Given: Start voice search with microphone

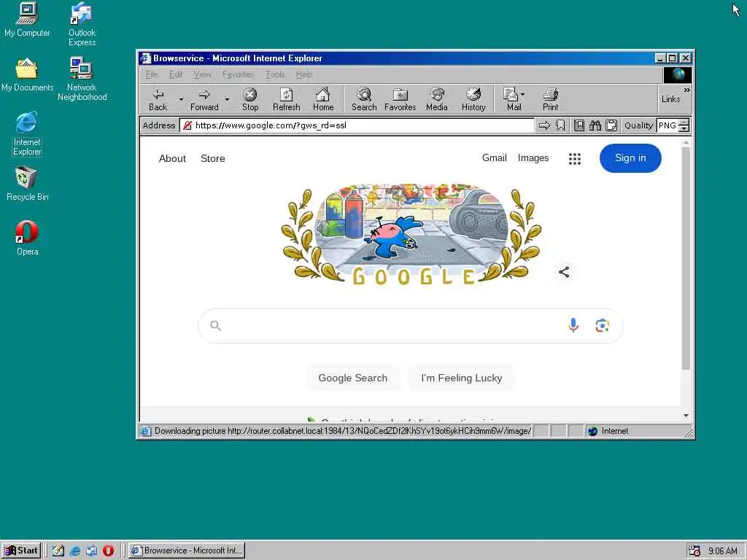Looking at the screenshot, I should [573, 325].
